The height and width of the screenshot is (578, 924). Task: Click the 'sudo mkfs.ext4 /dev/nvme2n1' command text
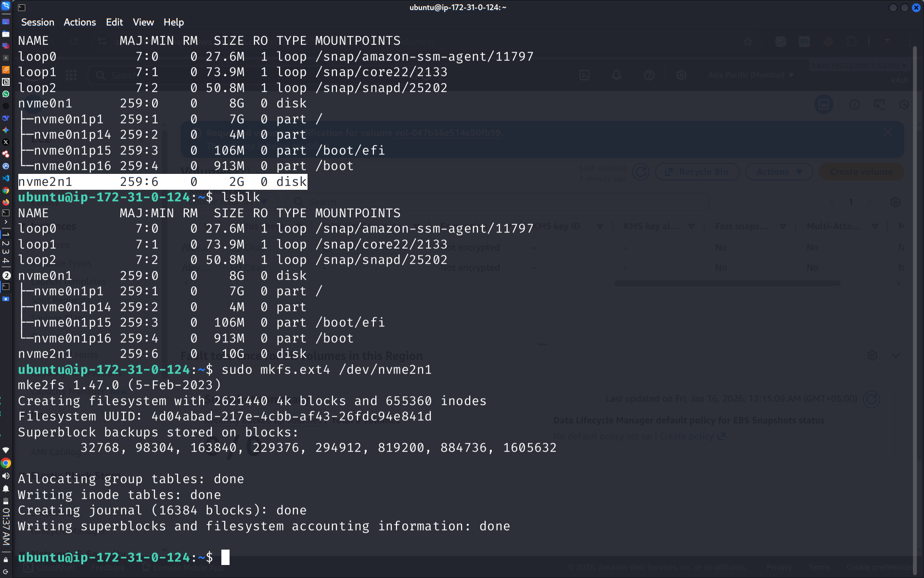326,369
